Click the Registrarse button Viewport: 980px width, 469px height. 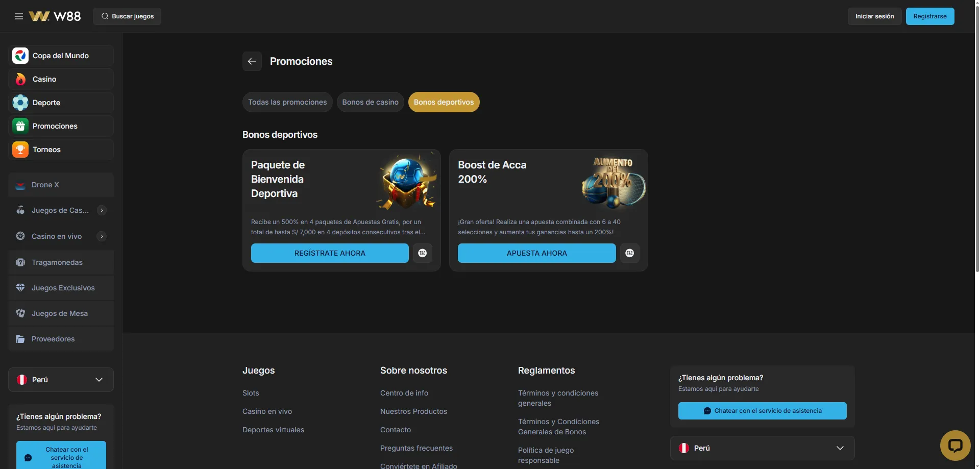point(930,16)
